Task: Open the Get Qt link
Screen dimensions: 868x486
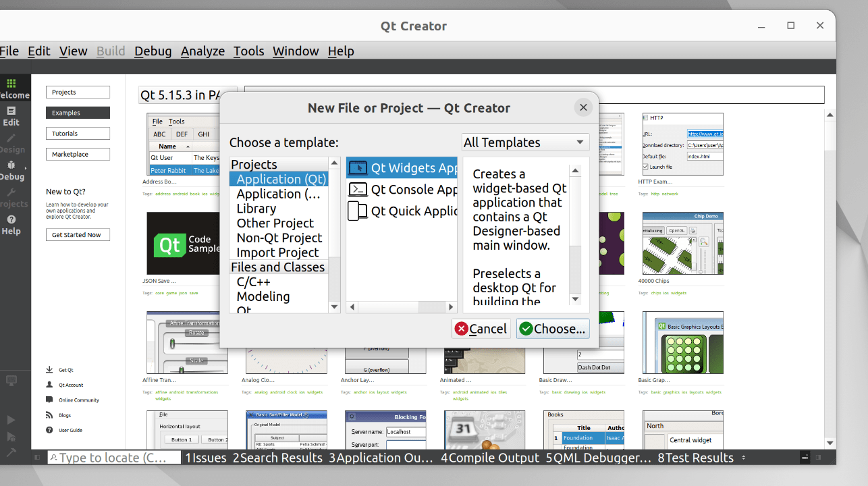Action: (66, 370)
